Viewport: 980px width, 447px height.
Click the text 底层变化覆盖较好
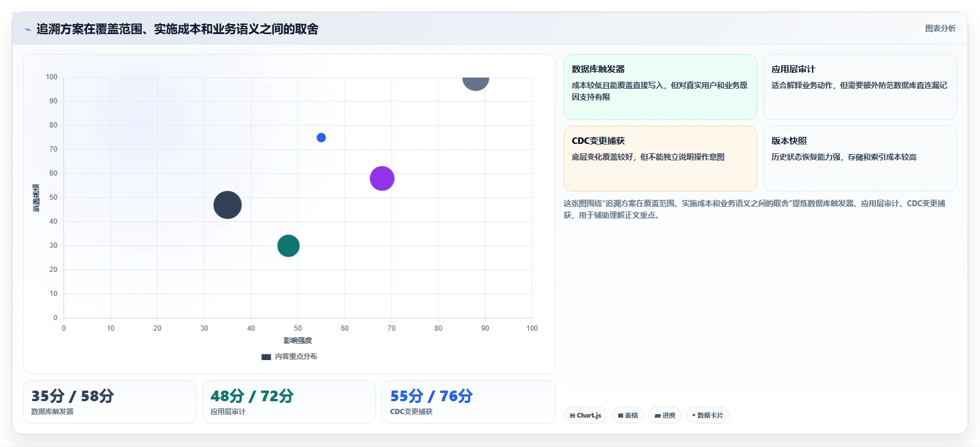648,157
